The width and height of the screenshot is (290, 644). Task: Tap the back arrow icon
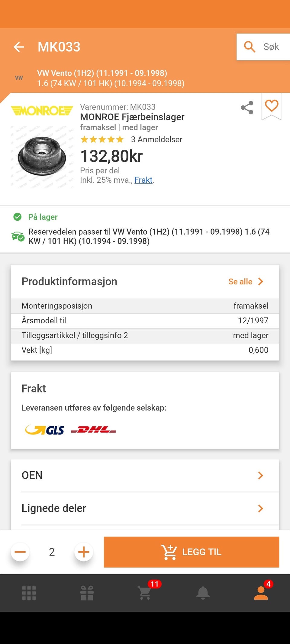[x=19, y=47]
